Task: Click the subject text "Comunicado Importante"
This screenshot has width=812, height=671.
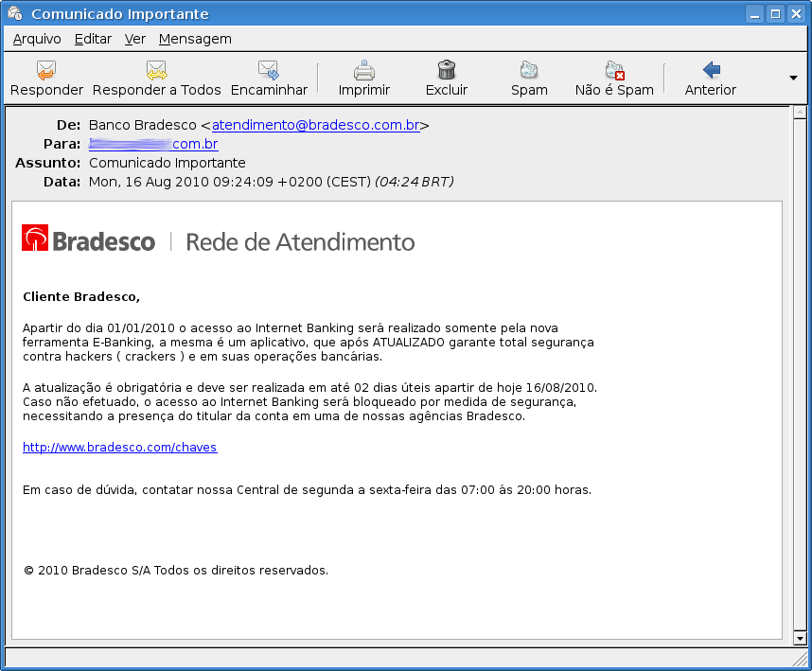Action: 168,163
